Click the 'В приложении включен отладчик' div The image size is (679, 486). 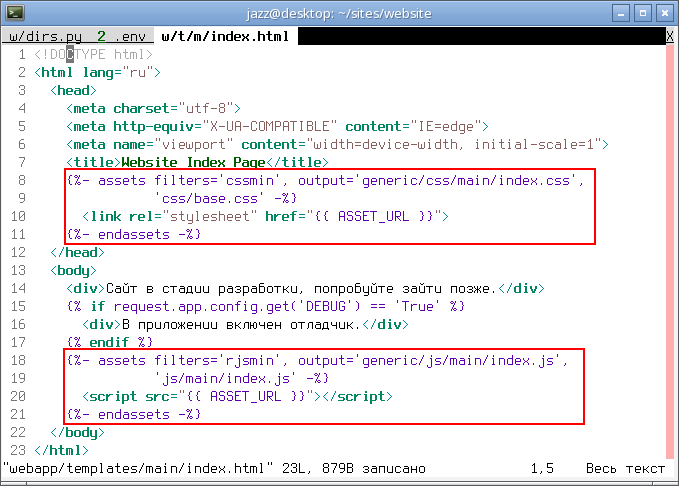coord(245,324)
